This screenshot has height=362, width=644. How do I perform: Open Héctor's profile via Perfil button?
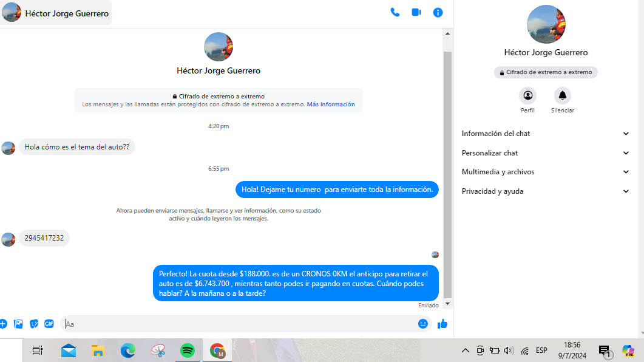[527, 95]
